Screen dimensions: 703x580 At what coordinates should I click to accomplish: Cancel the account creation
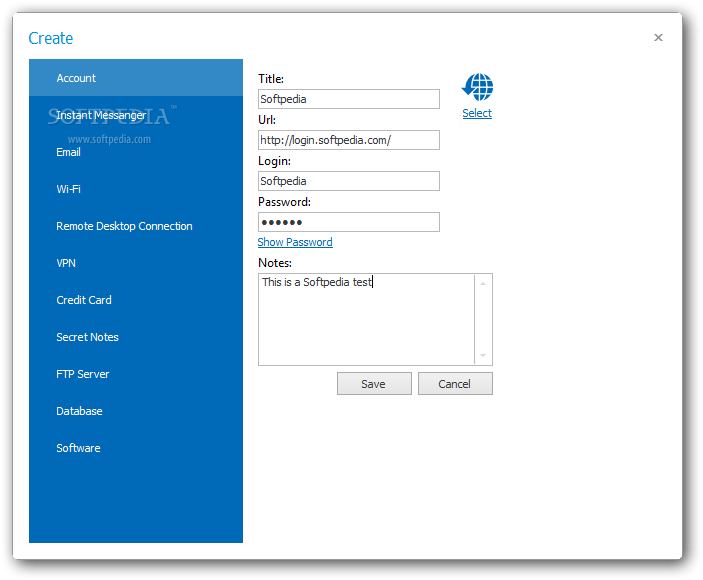coord(455,384)
